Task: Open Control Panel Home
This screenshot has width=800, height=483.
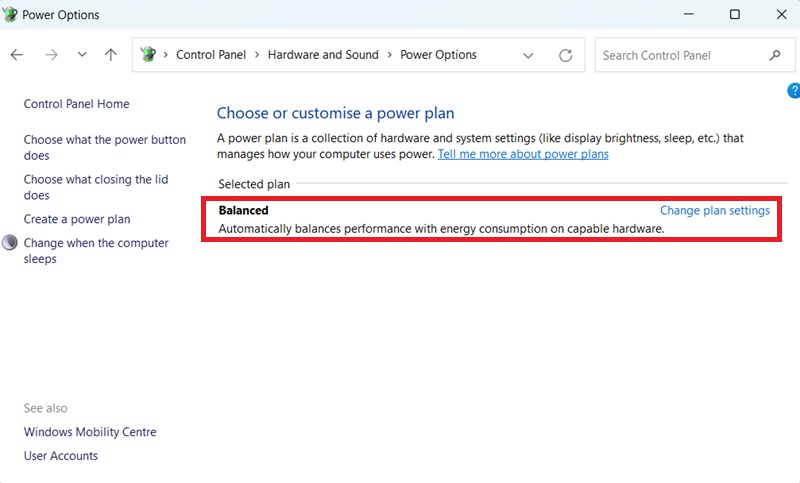Action: (77, 104)
